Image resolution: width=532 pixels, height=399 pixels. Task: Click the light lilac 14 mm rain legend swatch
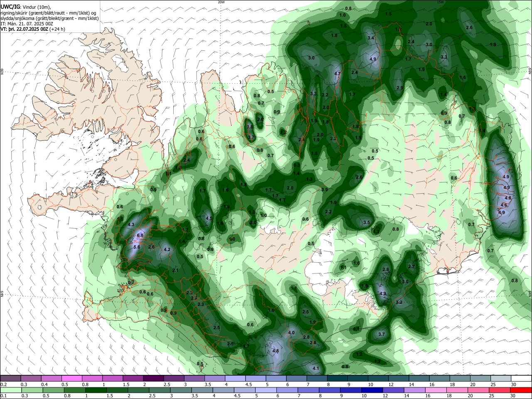(415, 390)
